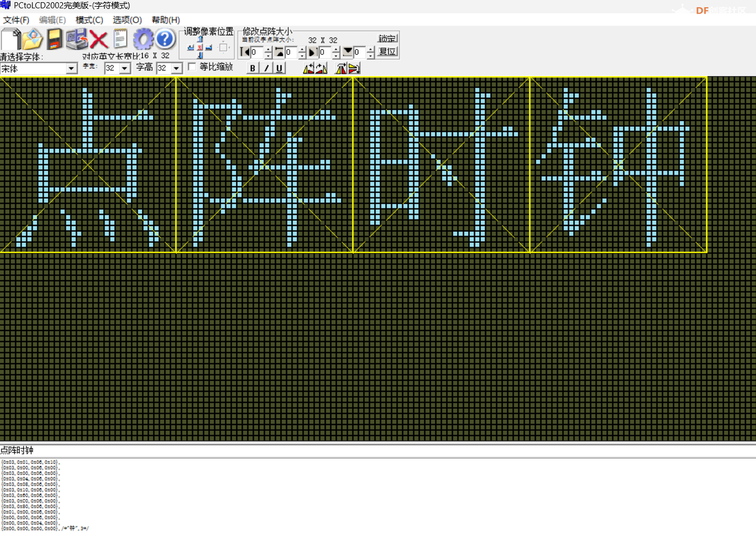Open help with the blue question mark icon
This screenshot has height=537, width=756.
(165, 39)
